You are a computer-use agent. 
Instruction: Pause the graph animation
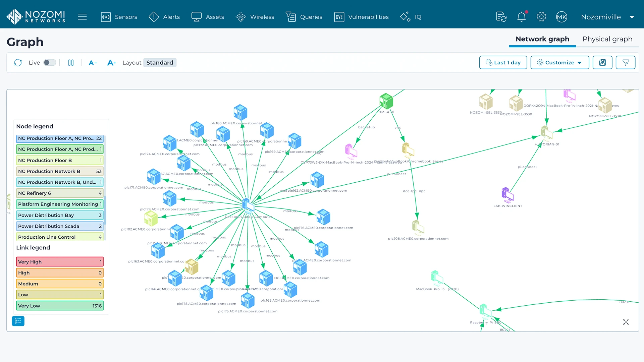71,63
